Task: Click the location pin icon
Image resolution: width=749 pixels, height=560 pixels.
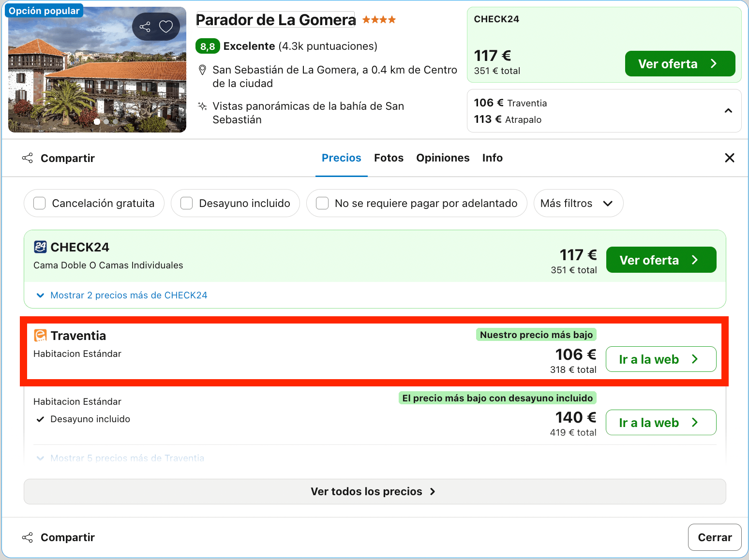Action: coord(203,70)
